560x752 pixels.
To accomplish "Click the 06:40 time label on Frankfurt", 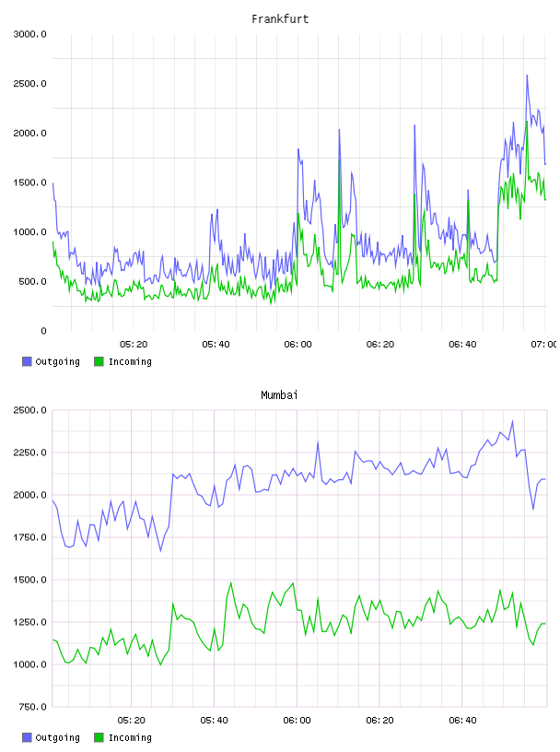I will (x=462, y=344).
